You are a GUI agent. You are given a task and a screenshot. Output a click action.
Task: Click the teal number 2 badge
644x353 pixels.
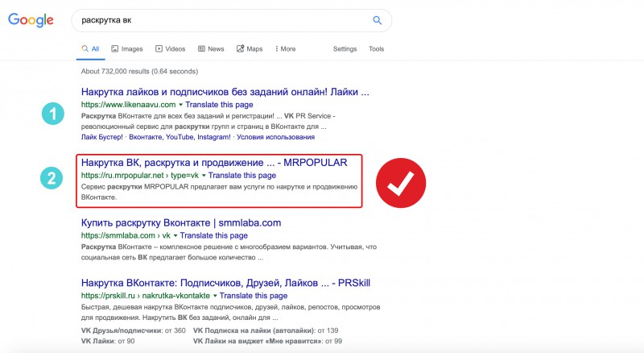[53, 177]
